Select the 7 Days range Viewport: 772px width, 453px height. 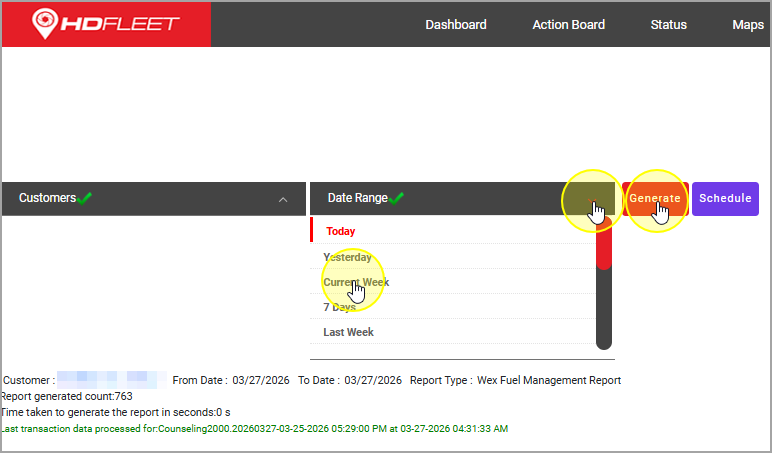339,307
